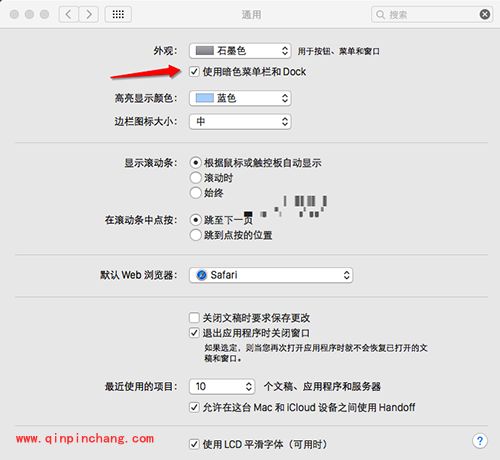Image resolution: width=500 pixels, height=460 pixels.
Task: Select 根据鼠标或触控板自动显示 radio button
Action: point(195,163)
